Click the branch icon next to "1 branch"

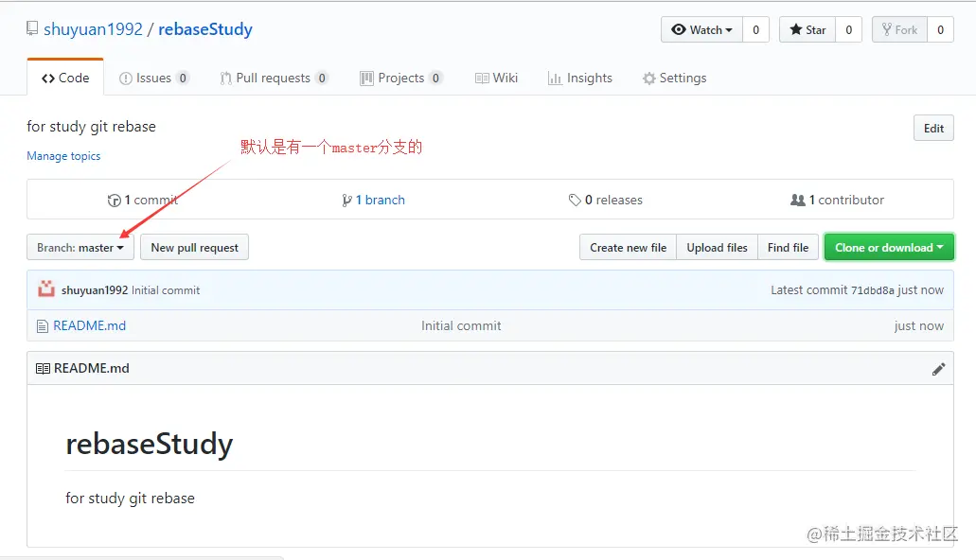347,200
